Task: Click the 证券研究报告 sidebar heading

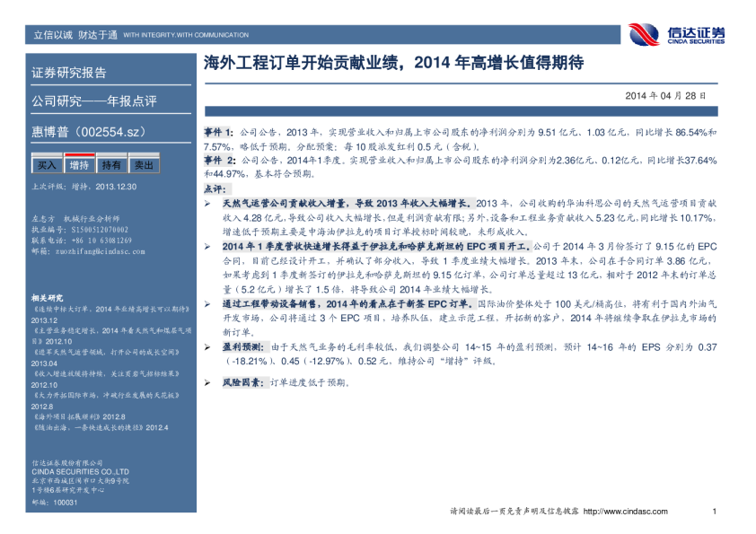Action: click(x=69, y=73)
